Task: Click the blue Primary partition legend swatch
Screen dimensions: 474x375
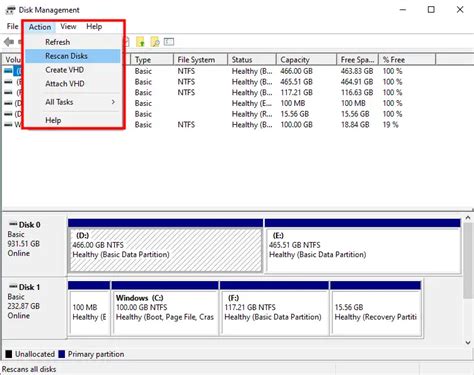Action: point(61,354)
